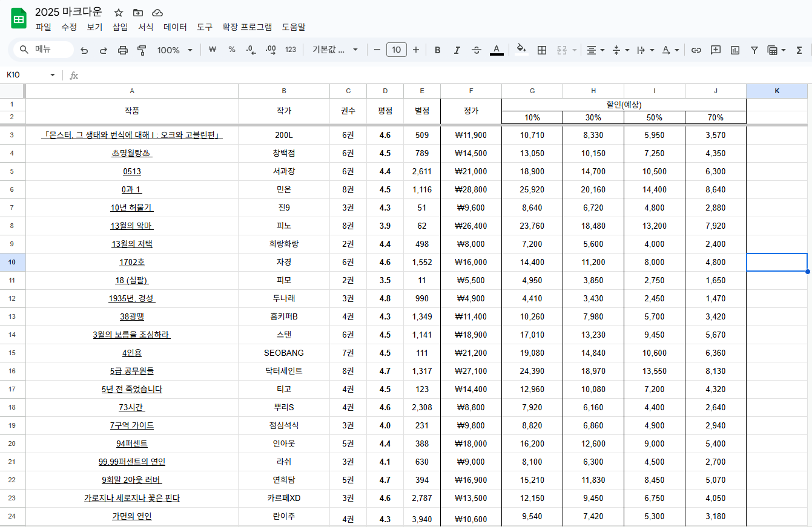Toggle bold formatting
This screenshot has width=812, height=527.
point(437,50)
